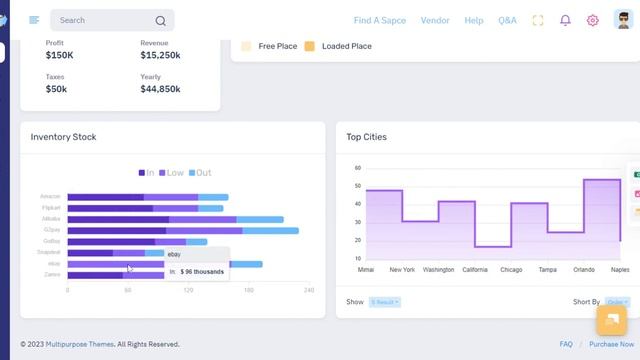Image resolution: width=640 pixels, height=360 pixels.
Task: Open the Show results dropdown
Action: [x=385, y=302]
